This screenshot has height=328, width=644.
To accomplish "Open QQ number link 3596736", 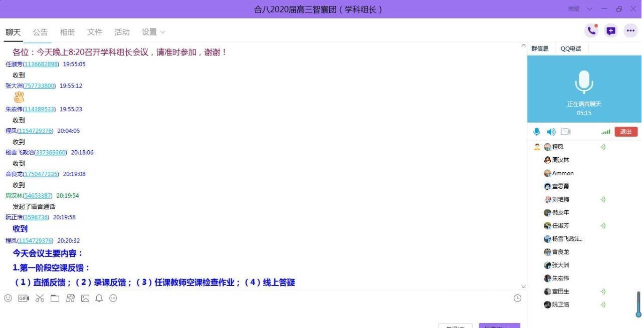I will coord(36,217).
